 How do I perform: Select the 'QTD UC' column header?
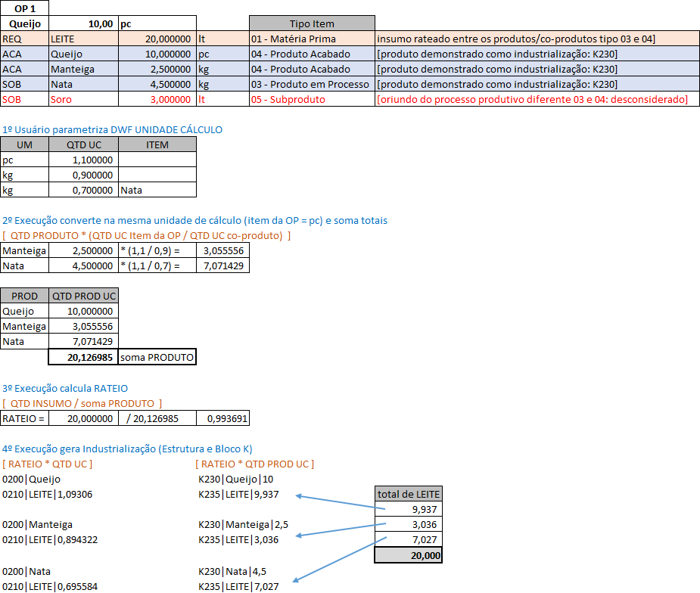point(83,144)
